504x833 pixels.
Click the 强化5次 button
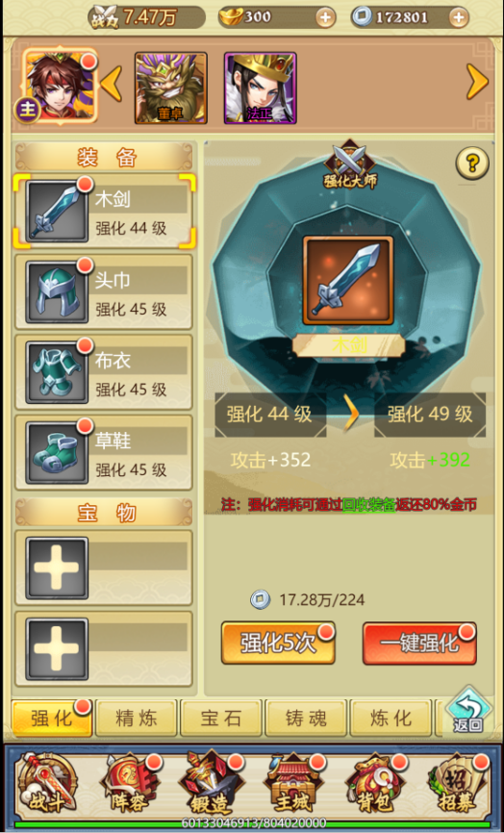click(278, 644)
